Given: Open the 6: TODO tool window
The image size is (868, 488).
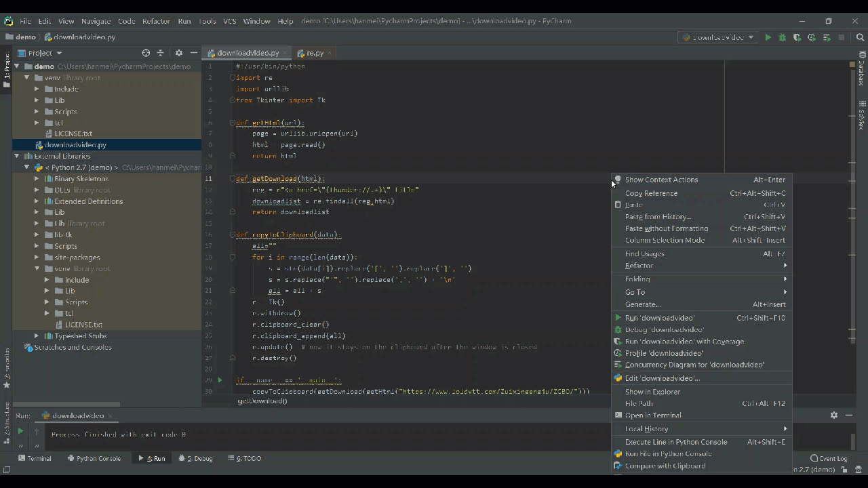Looking at the screenshot, I should click(x=245, y=458).
